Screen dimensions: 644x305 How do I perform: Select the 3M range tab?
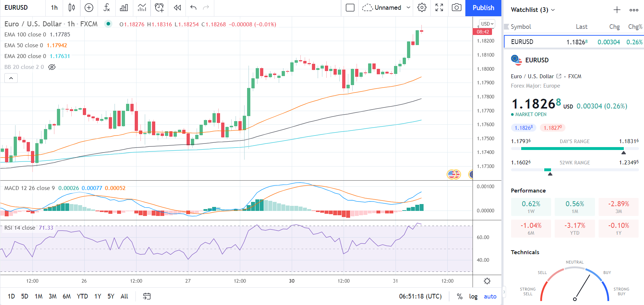point(53,296)
